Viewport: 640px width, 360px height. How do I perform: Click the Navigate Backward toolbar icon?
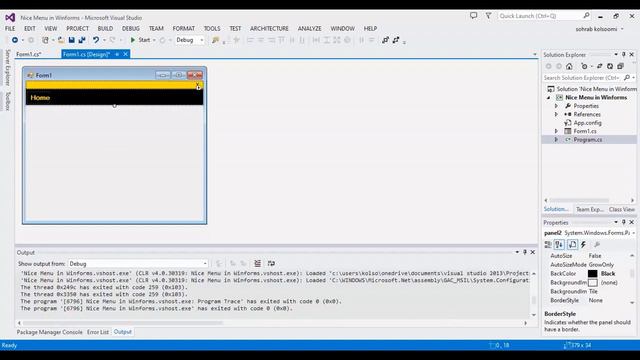click(x=15, y=40)
